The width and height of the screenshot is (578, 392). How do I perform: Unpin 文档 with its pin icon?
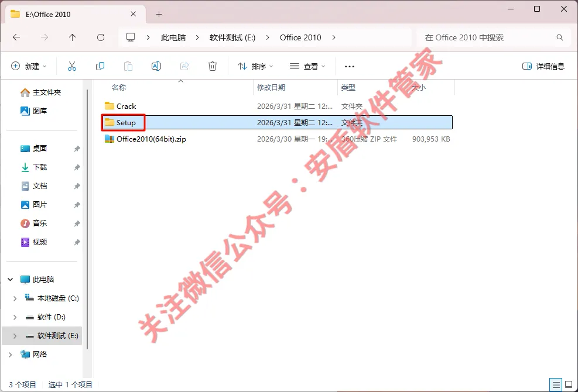(x=77, y=186)
